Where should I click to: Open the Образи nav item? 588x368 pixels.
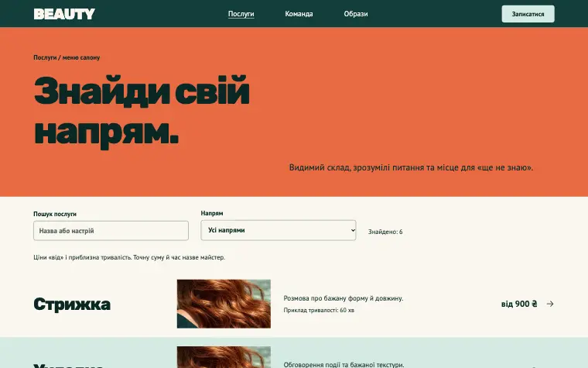[356, 14]
